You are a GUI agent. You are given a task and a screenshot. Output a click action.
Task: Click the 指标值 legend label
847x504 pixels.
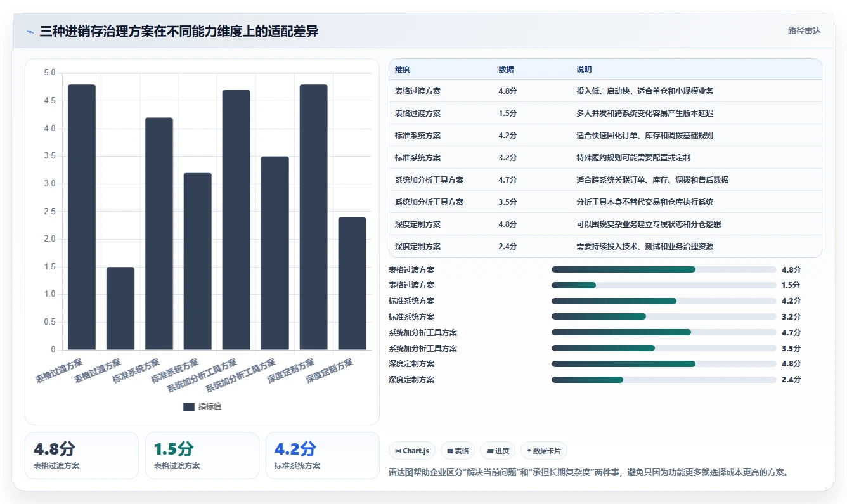tap(210, 406)
